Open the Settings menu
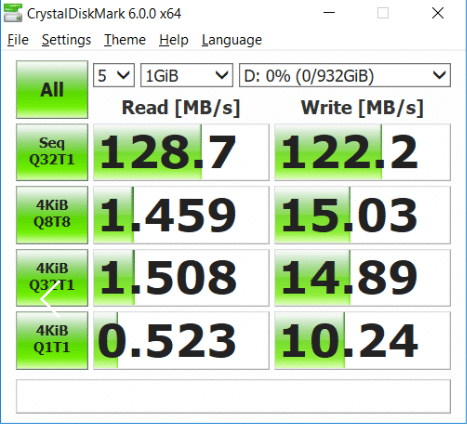Screen dimensions: 467x425 pos(66,40)
